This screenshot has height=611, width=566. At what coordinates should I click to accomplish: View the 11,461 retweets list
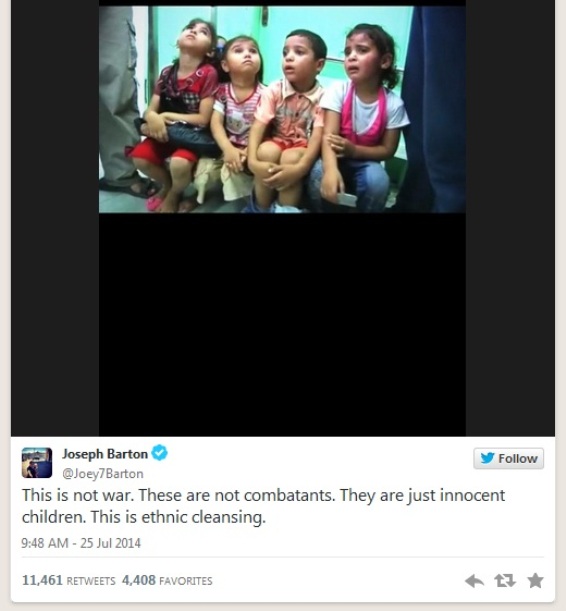(69, 581)
